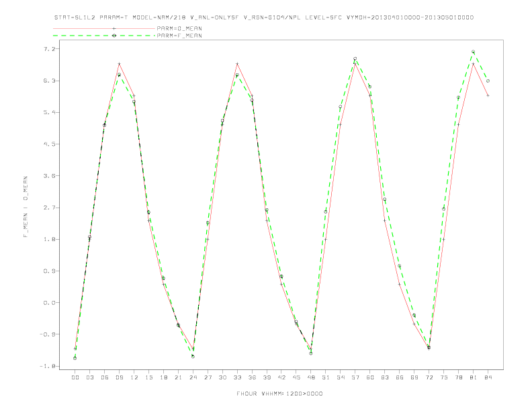Viewport: 532px width, 411px height.
Task: Click the 48 forecast hour tick label
Action: (311, 377)
